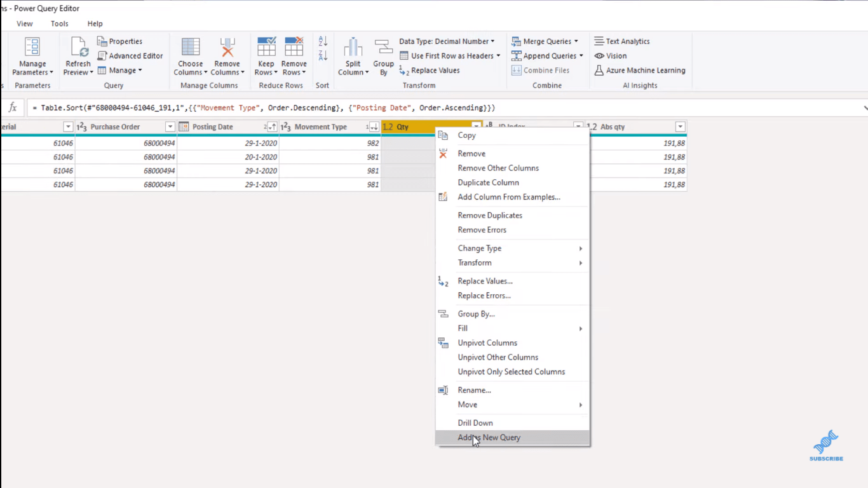
Task: Expand the formula bar chevron
Action: [865, 108]
